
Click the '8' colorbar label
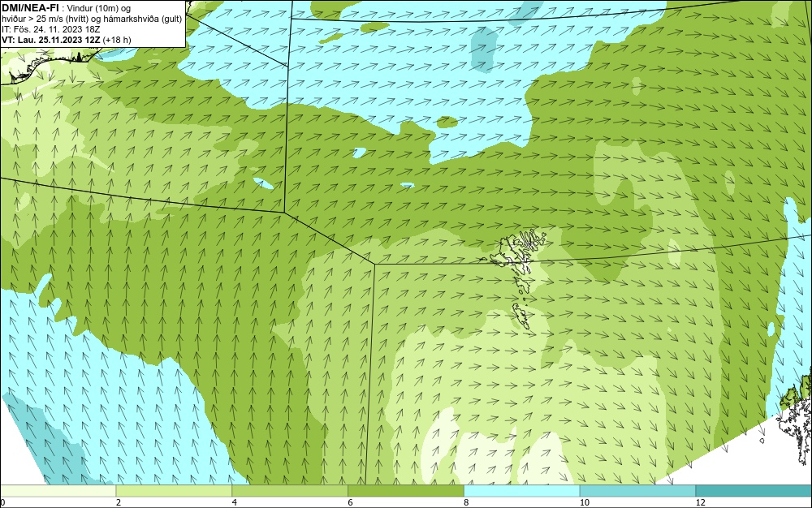467,502
